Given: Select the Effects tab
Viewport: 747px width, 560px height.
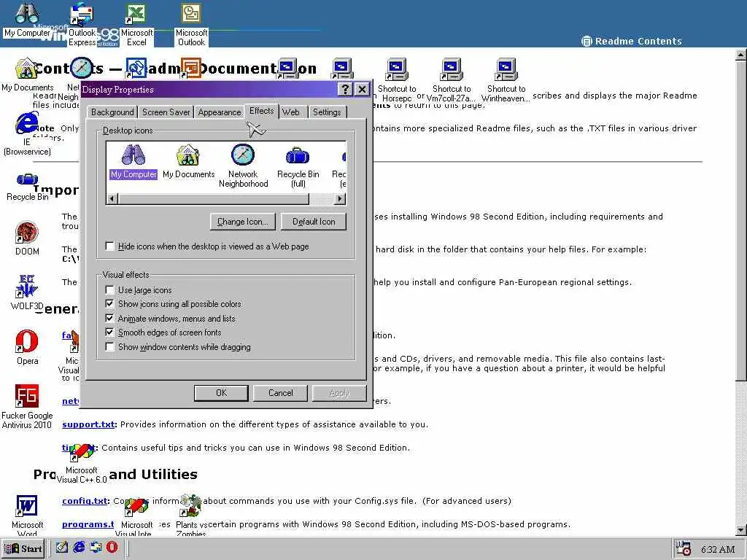Looking at the screenshot, I should (262, 111).
